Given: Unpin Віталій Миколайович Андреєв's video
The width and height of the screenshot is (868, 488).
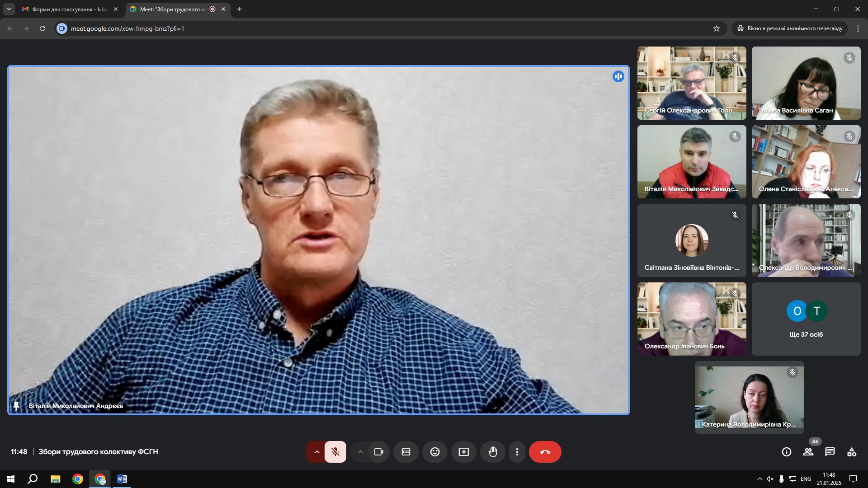Looking at the screenshot, I should pyautogui.click(x=16, y=406).
